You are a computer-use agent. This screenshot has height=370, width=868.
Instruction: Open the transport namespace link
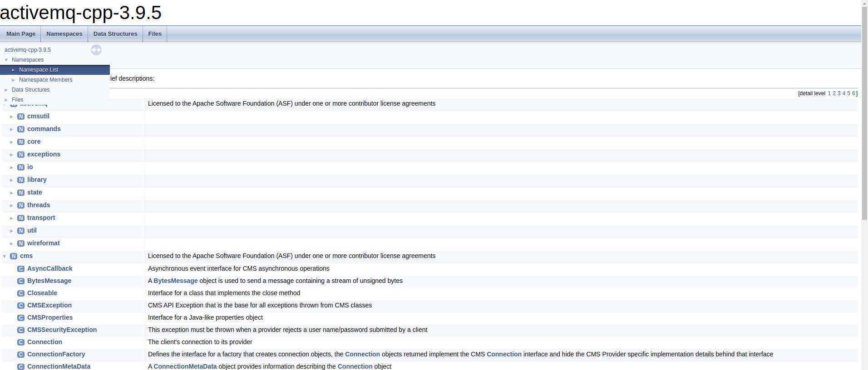[x=41, y=218]
